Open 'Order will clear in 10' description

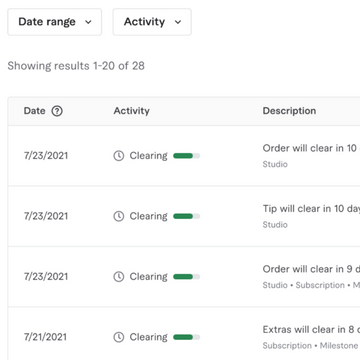coord(311,148)
